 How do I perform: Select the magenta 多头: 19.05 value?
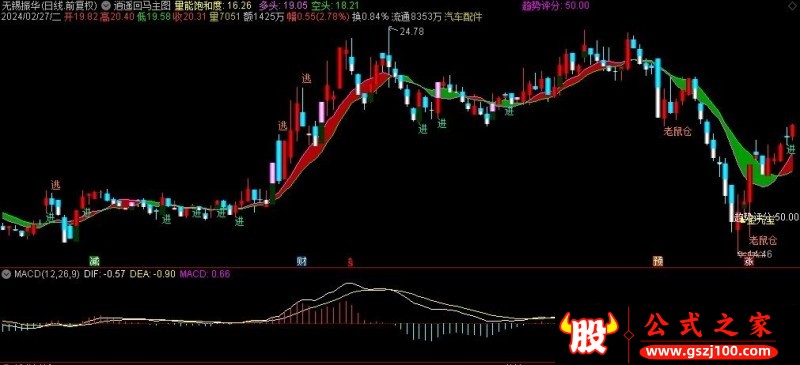pos(283,6)
